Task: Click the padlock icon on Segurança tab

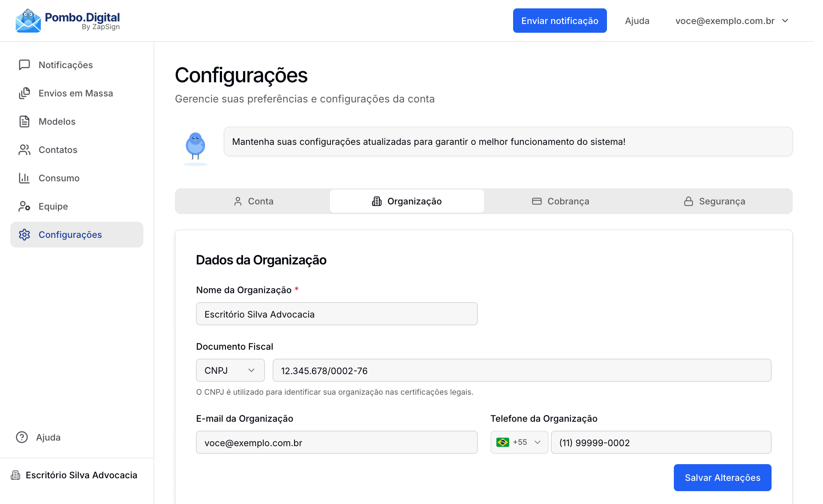Action: tap(688, 201)
